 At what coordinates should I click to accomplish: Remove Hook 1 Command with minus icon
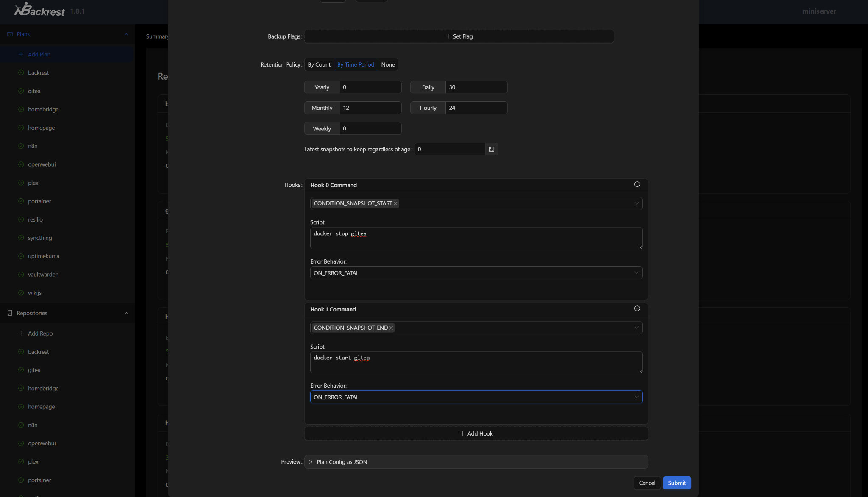[637, 308]
